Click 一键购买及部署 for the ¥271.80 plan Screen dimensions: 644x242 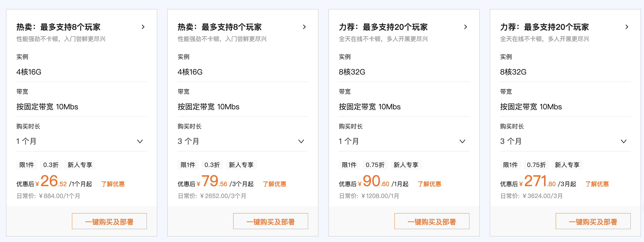point(593,221)
